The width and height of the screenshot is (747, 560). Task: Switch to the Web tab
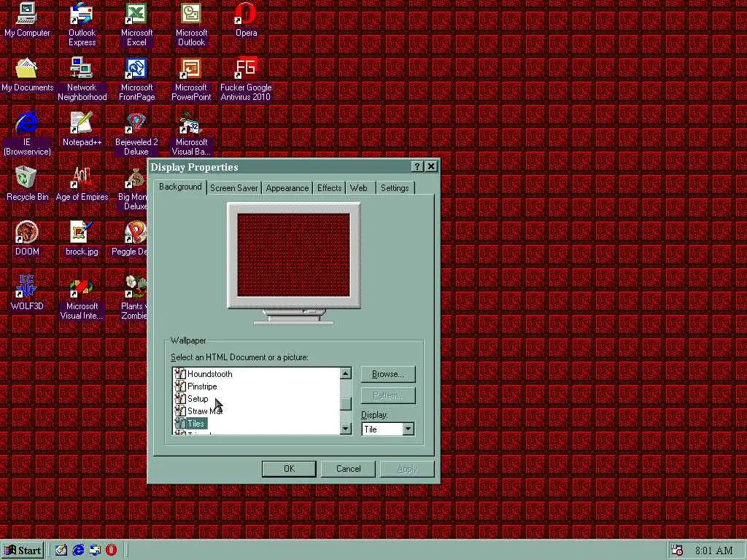click(359, 188)
